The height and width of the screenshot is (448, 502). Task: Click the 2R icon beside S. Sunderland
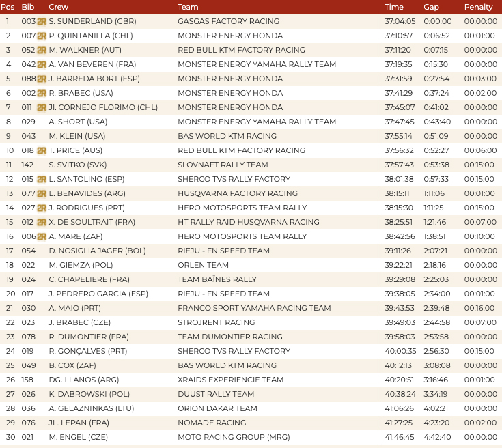[x=42, y=21]
